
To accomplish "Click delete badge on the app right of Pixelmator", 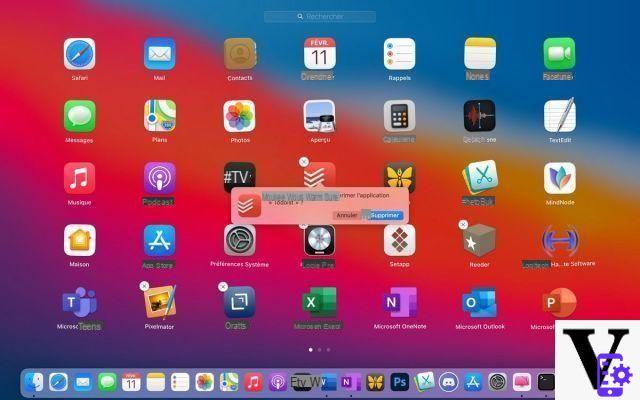I will tap(223, 287).
